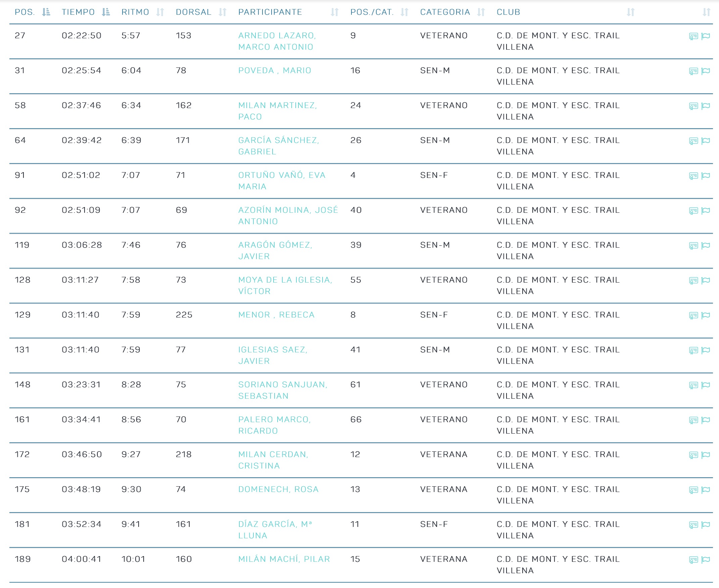
Task: Open certificate icon for Menor, Rebeca row
Action: pos(693,315)
